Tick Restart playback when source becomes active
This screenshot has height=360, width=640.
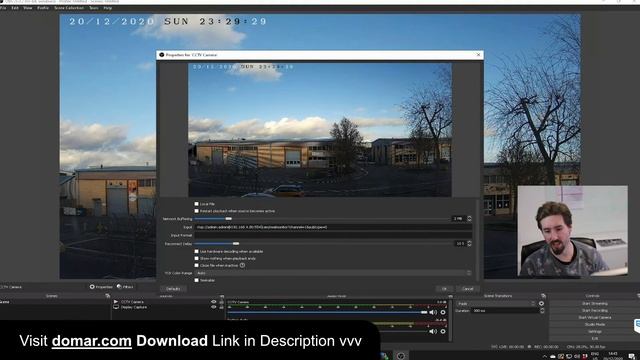(197, 211)
